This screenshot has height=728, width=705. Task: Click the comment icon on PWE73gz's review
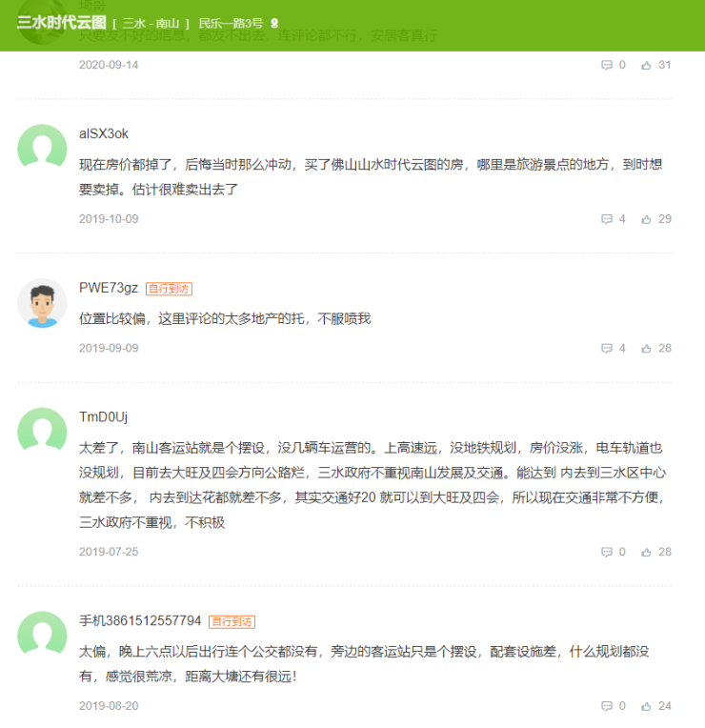607,349
